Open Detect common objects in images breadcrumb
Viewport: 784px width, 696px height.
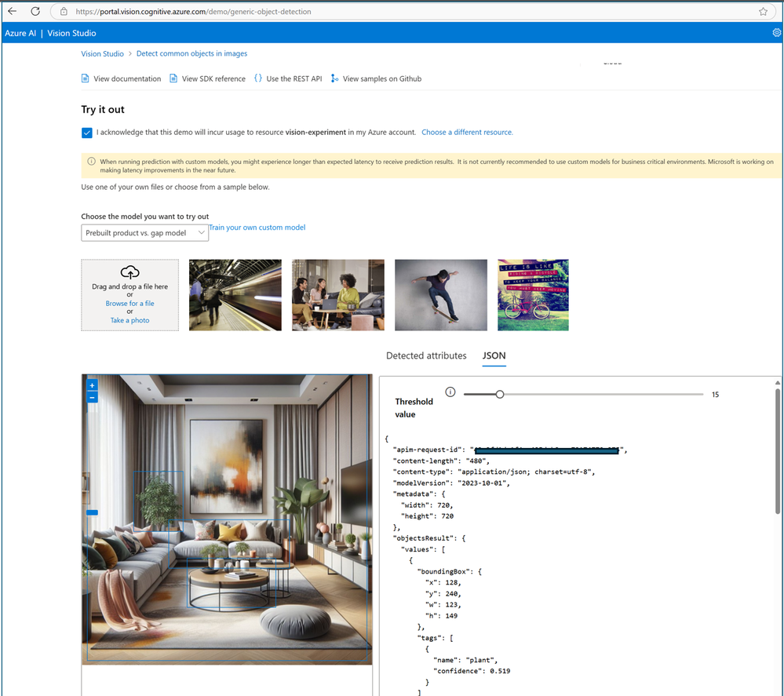[x=192, y=53]
